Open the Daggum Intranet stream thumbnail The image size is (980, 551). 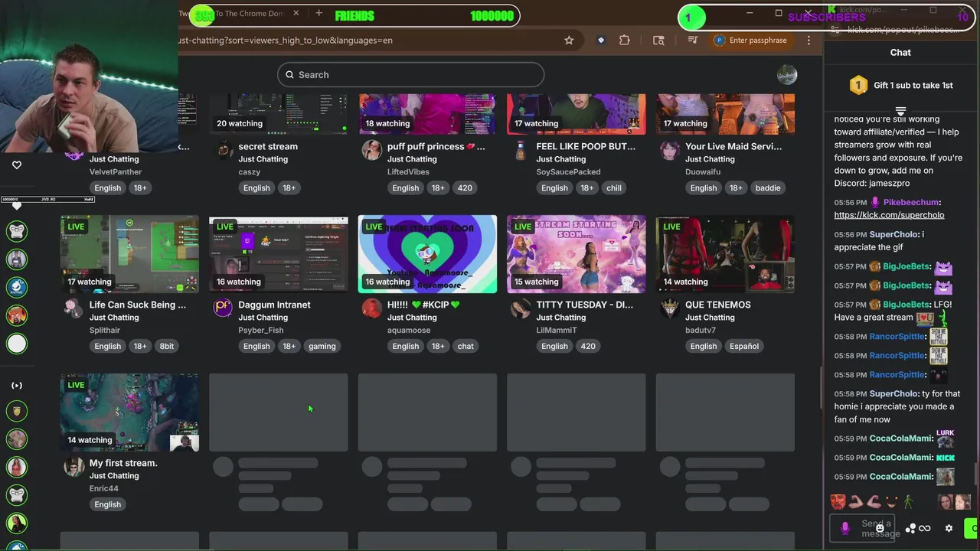(x=279, y=254)
